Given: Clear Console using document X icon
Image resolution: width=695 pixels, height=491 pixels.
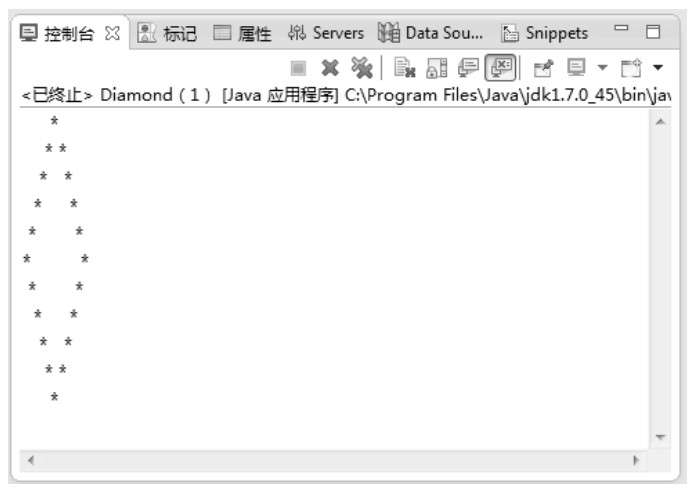Looking at the screenshot, I should pyautogui.click(x=405, y=68).
